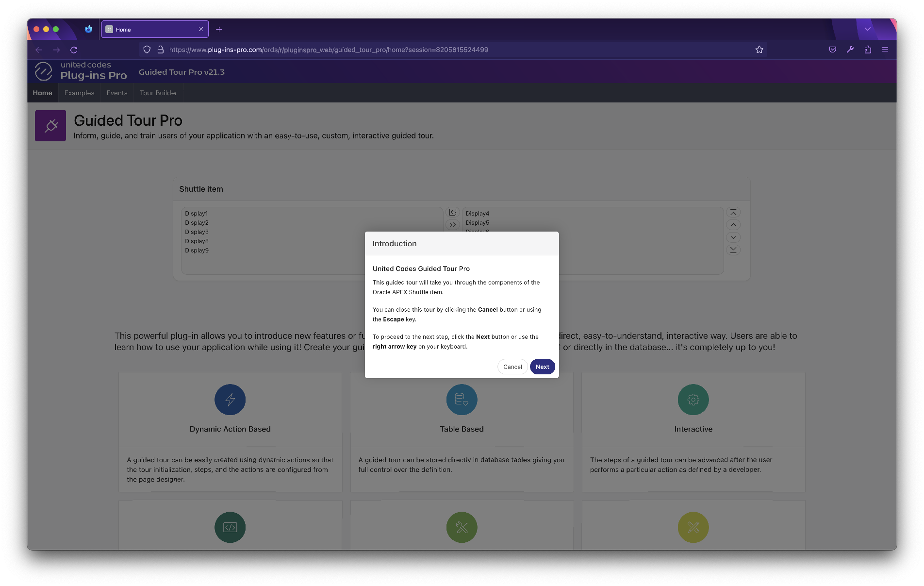Open the Firefox hamburger menu

(x=885, y=50)
